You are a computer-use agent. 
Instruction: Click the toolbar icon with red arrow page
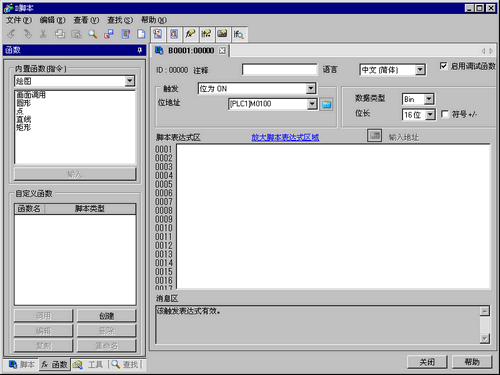[174, 34]
